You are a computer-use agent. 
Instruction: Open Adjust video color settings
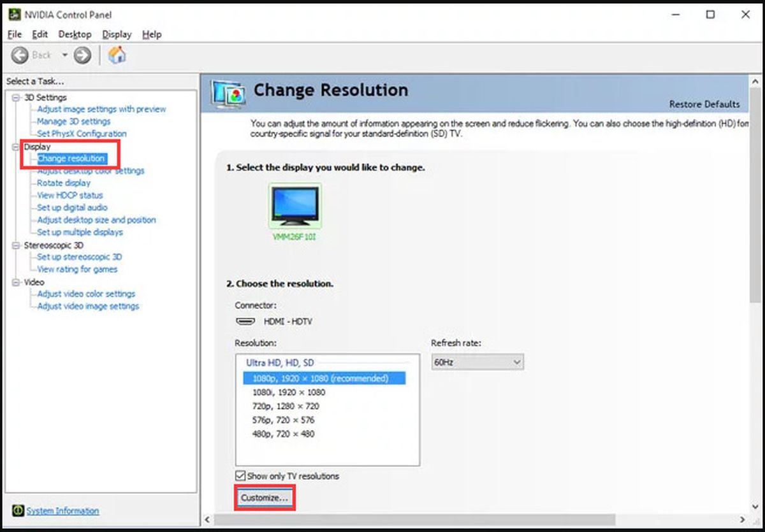(86, 294)
